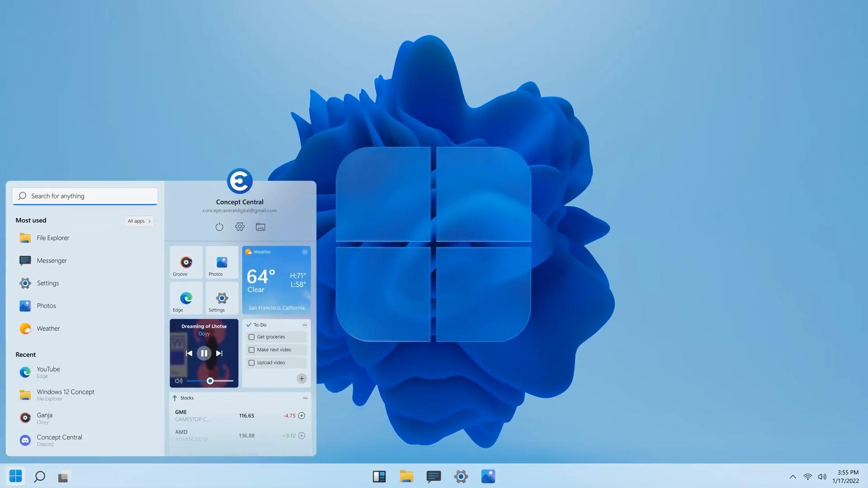Open File Explorer from Most used list
868x488 pixels.
tap(53, 238)
